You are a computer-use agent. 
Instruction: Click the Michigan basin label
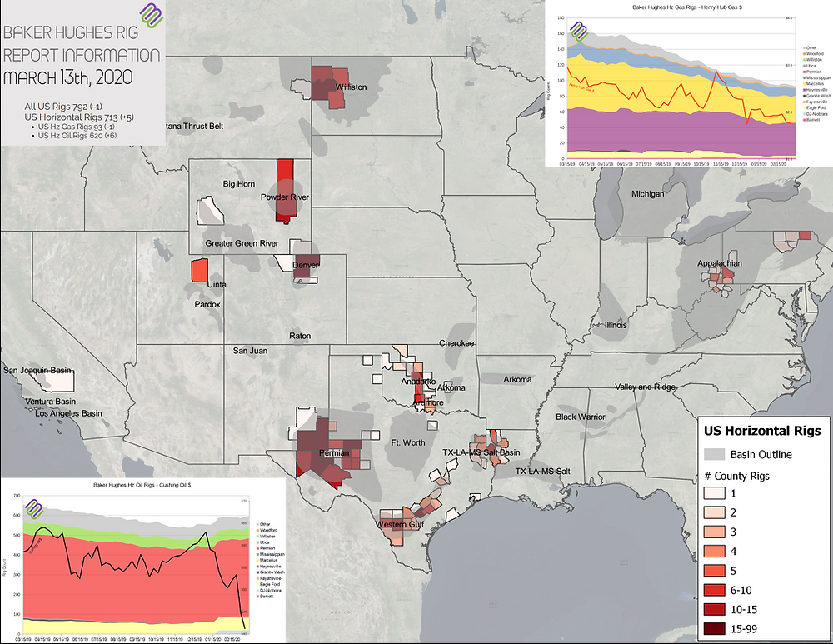click(x=647, y=194)
